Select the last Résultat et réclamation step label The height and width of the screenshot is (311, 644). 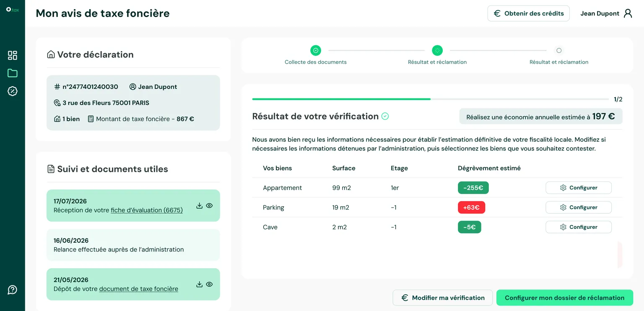[x=559, y=62]
